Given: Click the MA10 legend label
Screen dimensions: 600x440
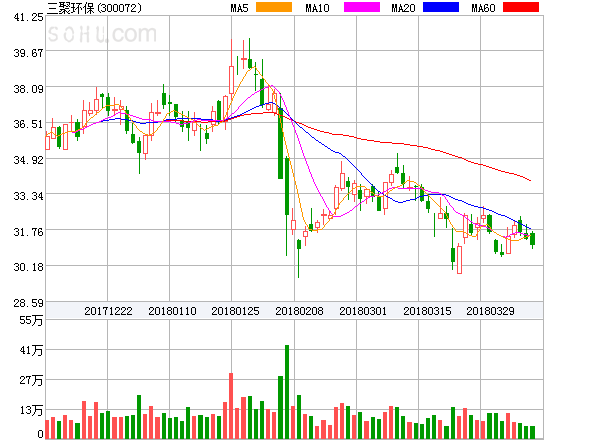Looking at the screenshot, I should pyautogui.click(x=317, y=8).
